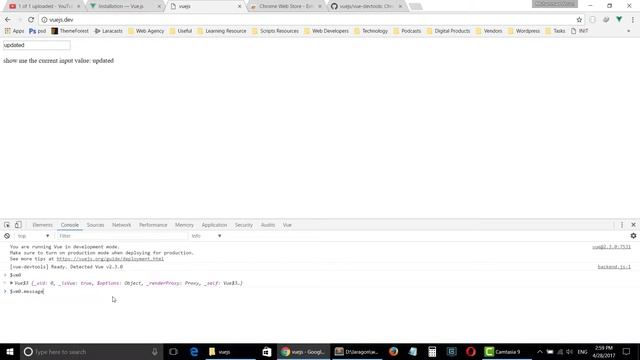The width and height of the screenshot is (640, 360).
Task: Click the input containing 'updated'
Action: (37, 45)
